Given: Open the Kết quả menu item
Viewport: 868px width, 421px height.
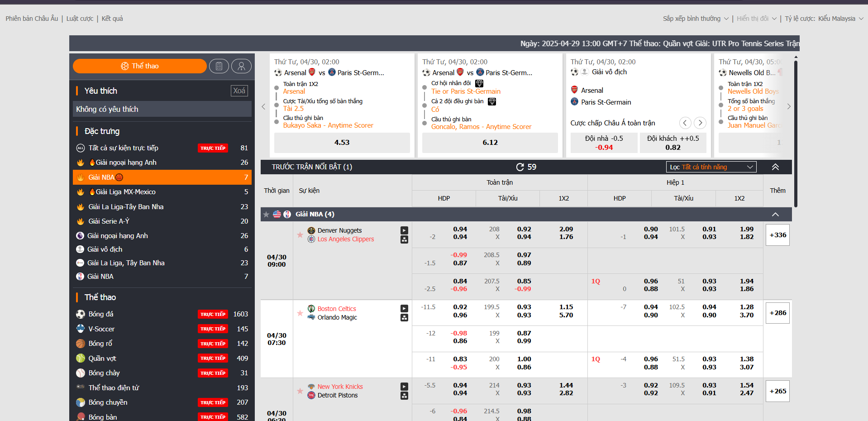Looking at the screenshot, I should click(x=111, y=19).
